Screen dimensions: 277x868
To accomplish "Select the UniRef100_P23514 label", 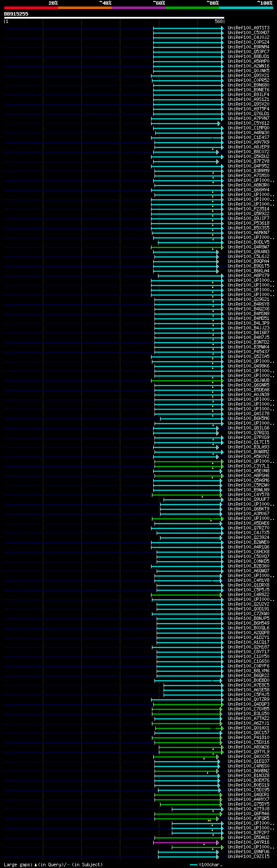I will (x=248, y=209).
